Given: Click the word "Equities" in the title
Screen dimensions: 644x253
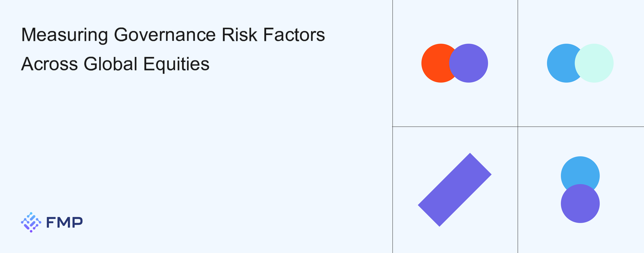Looking at the screenshot, I should coord(176,64).
